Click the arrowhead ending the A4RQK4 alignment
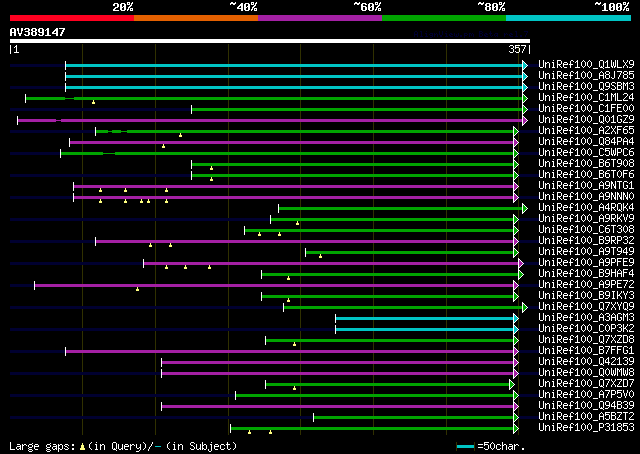 [525, 209]
